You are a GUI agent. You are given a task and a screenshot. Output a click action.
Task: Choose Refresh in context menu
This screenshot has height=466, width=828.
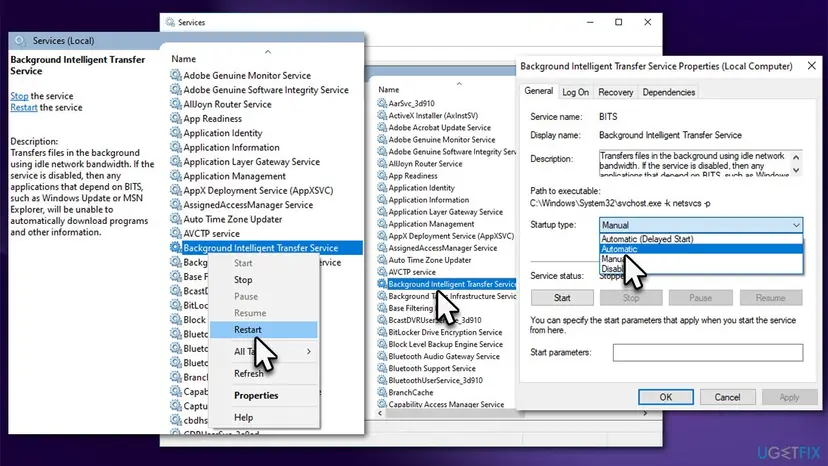point(264,373)
